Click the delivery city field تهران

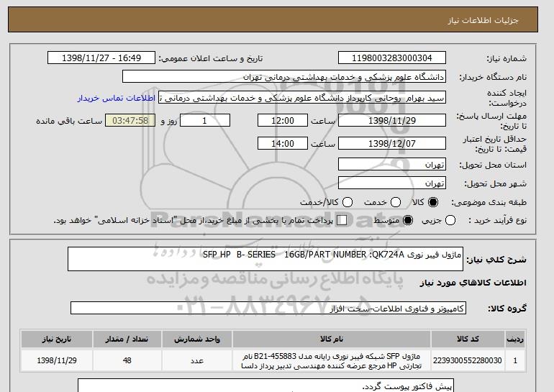click(392, 183)
